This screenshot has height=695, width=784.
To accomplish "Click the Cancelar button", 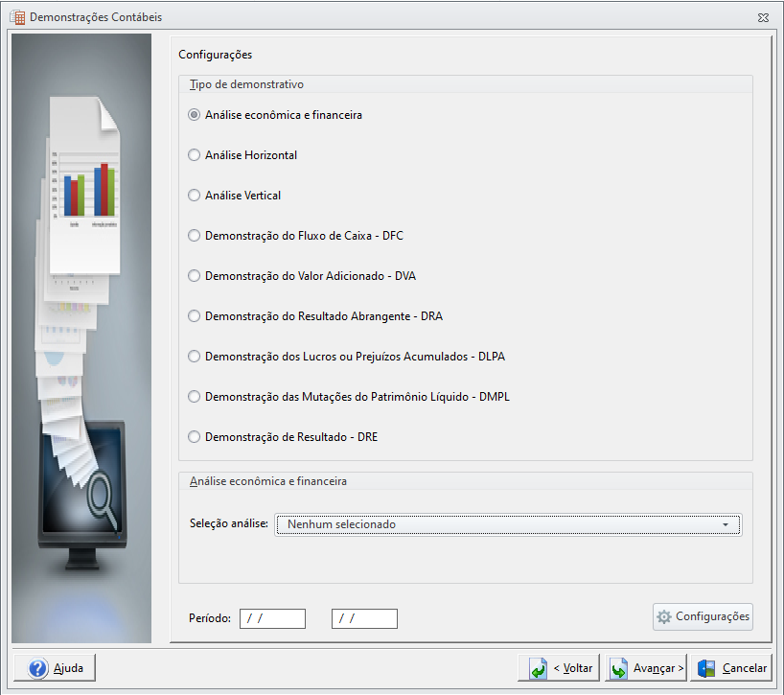I will (731, 668).
